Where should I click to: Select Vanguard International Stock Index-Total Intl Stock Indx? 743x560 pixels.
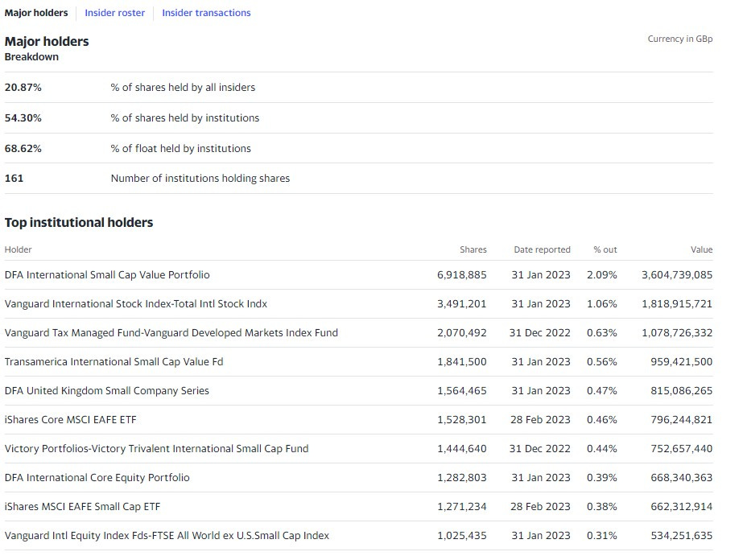pos(136,303)
